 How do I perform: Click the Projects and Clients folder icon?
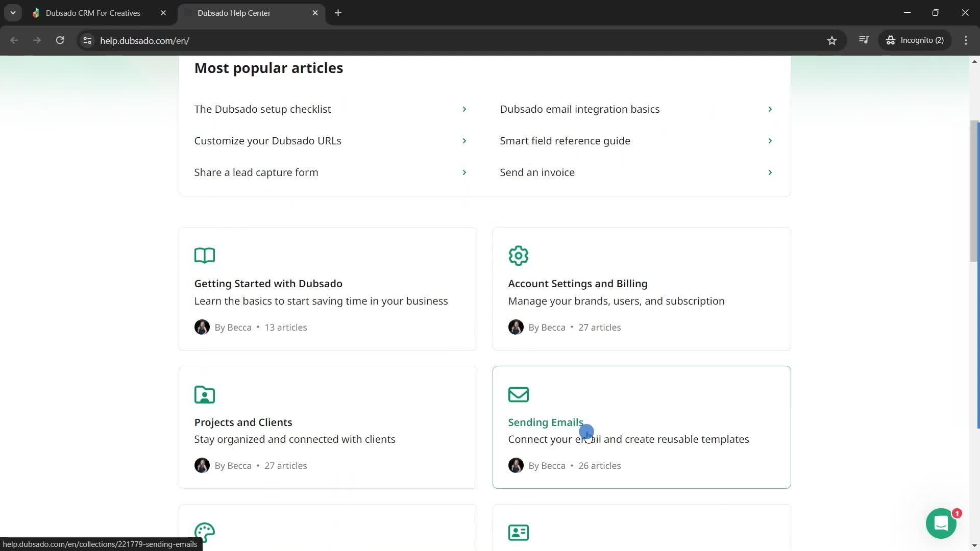205,394
